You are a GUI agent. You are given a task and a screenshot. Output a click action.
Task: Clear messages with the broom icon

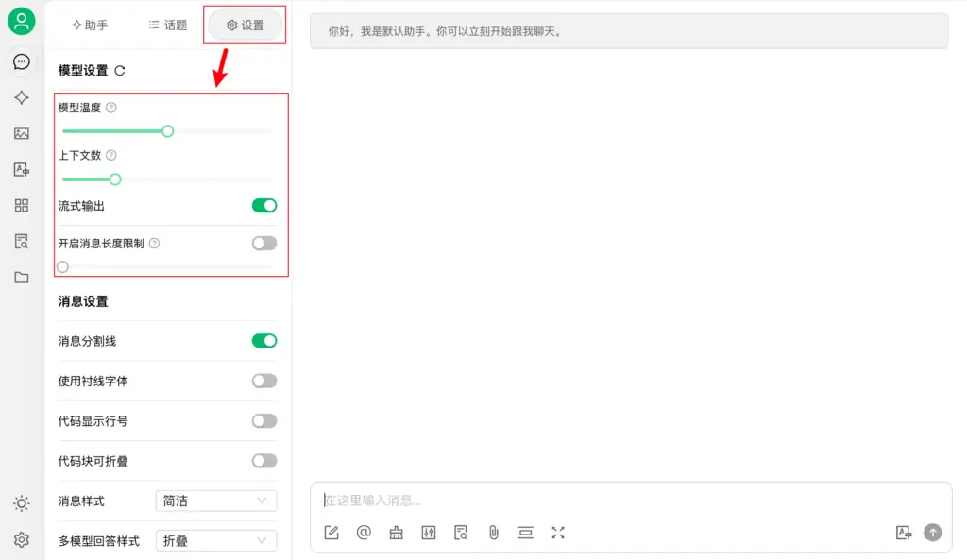[x=396, y=533]
